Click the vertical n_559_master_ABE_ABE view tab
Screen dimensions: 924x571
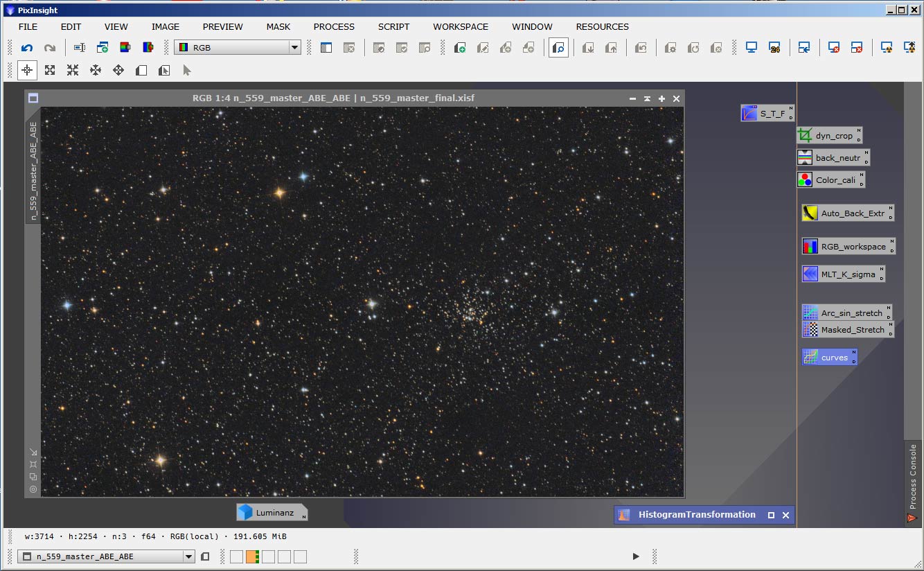[33, 170]
